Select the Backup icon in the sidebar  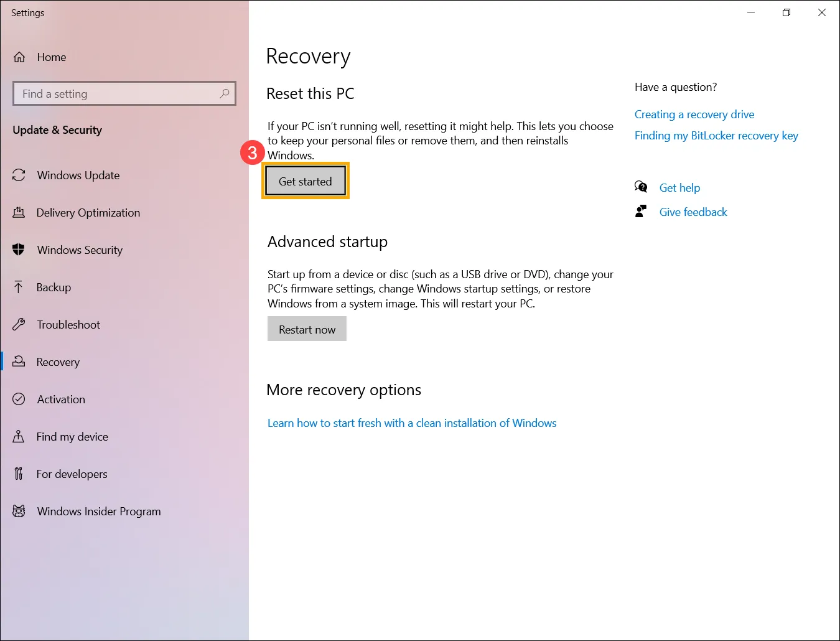tap(19, 287)
